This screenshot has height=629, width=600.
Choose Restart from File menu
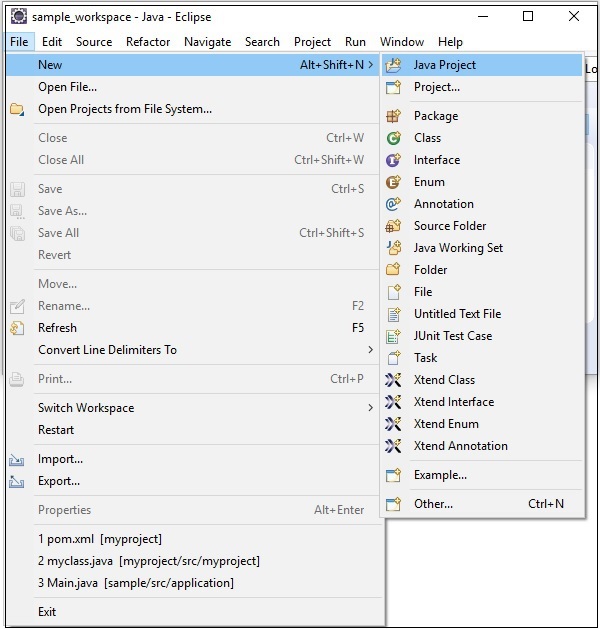pyautogui.click(x=193, y=430)
